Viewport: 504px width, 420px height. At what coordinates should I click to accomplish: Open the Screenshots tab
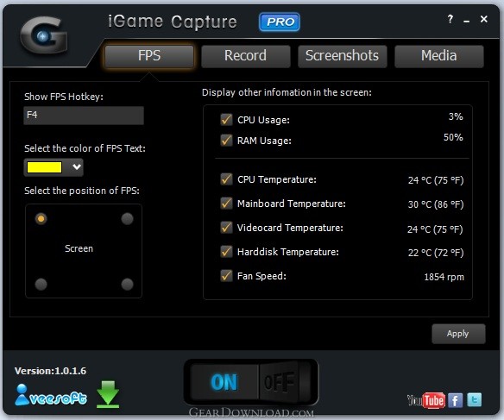click(343, 56)
